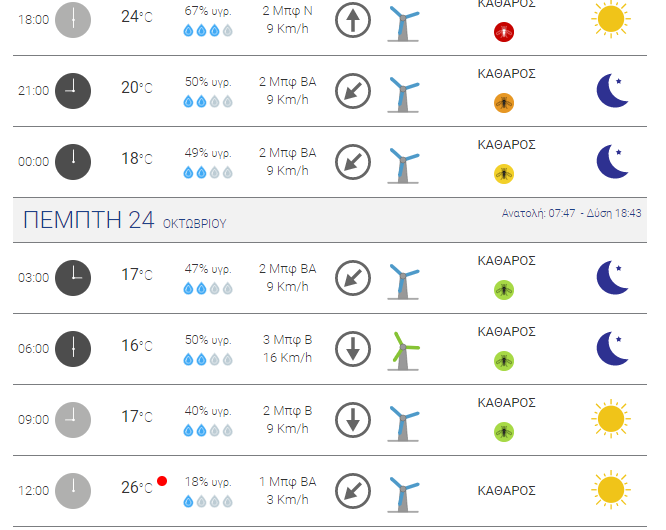Click the ΚΑΘΑΡΟΣ label in the 12:00 row
This screenshot has width=666, height=530.
(x=506, y=491)
